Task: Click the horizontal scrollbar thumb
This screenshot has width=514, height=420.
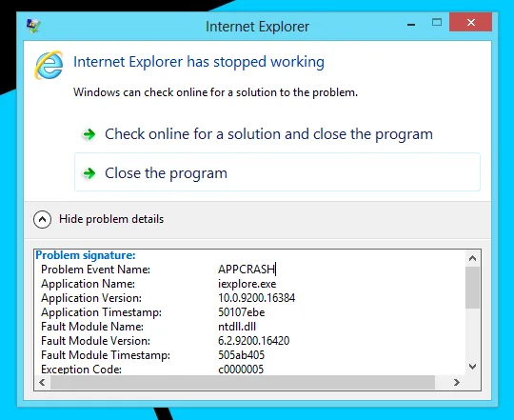Action: [x=243, y=382]
